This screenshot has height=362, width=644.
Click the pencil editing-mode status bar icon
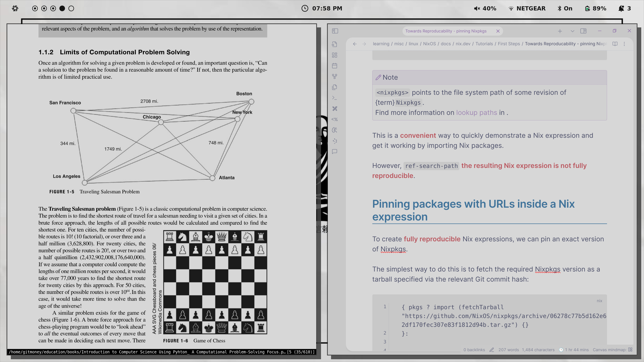tap(492, 350)
